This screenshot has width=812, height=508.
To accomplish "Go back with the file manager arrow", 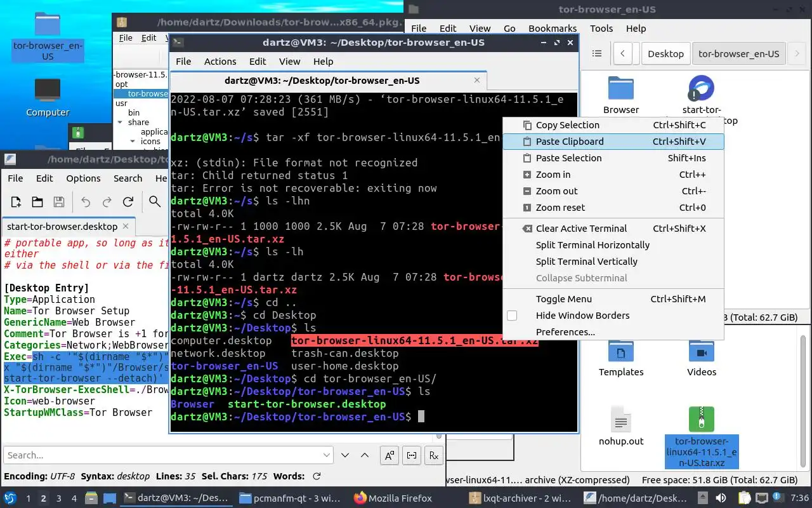I will tap(623, 54).
